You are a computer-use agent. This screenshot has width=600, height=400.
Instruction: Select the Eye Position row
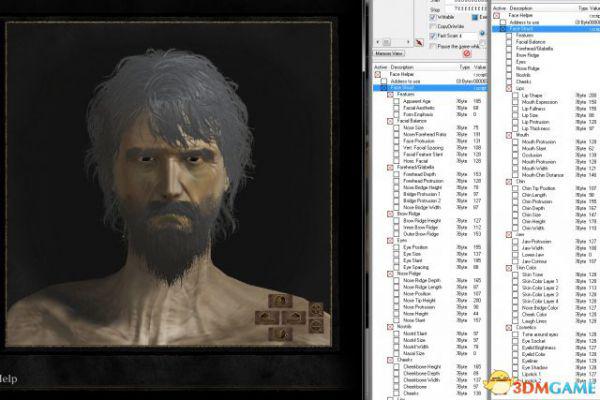[x=430, y=247]
